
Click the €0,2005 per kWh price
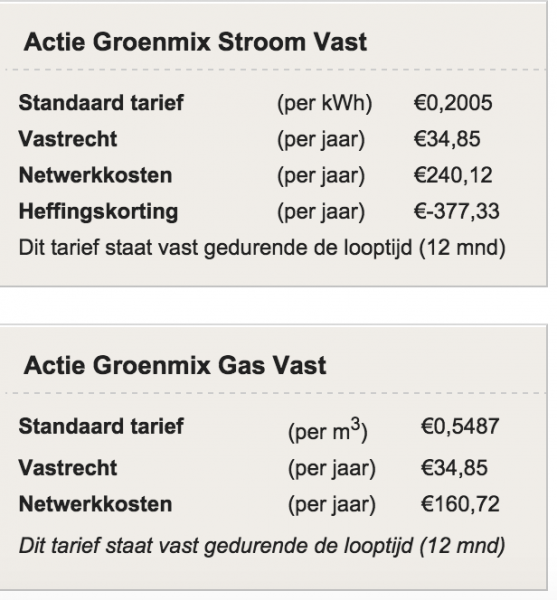(x=453, y=103)
